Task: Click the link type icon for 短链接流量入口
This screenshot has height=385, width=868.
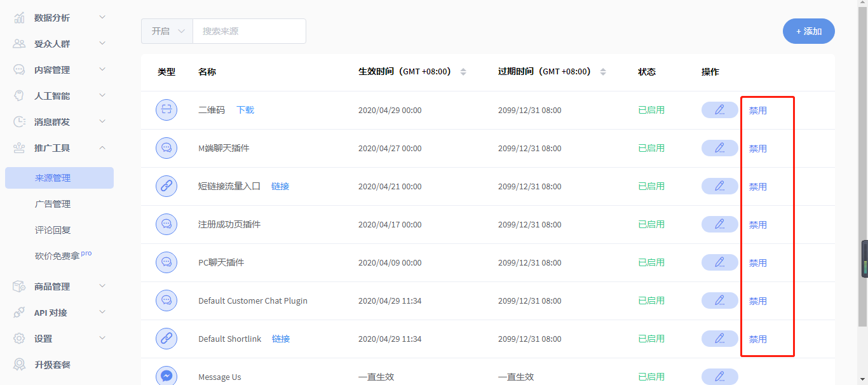Action: [166, 186]
